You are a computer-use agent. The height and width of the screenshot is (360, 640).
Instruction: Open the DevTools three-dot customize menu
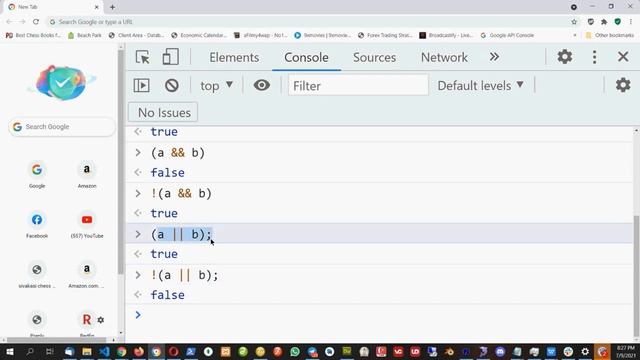594,57
